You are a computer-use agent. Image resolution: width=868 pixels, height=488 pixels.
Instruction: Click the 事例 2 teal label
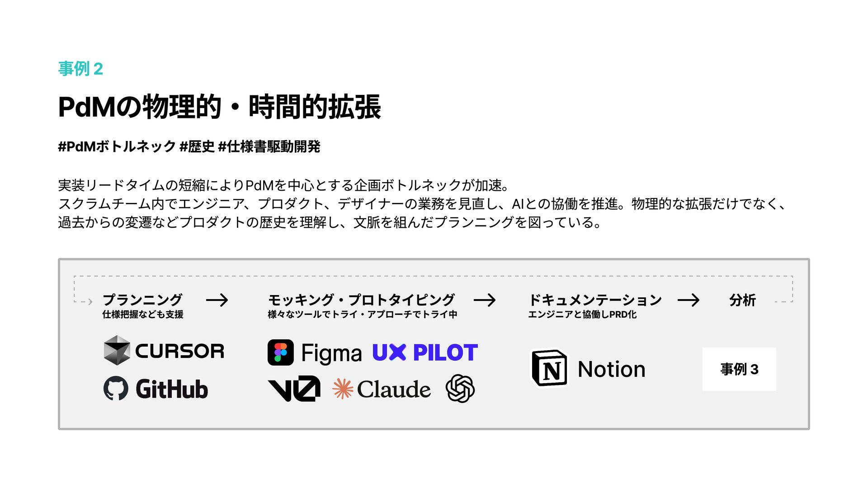(80, 69)
